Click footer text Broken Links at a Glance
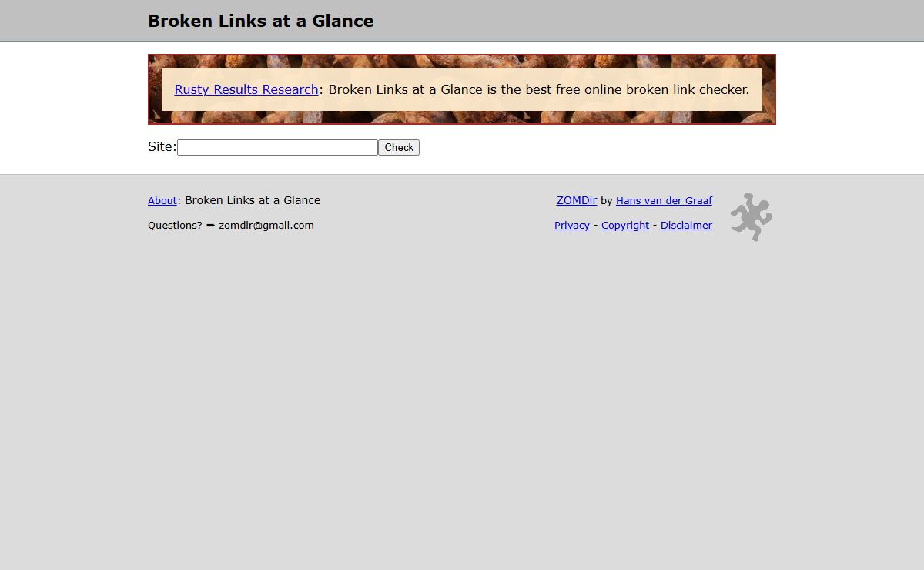Image resolution: width=924 pixels, height=570 pixels. [x=253, y=200]
